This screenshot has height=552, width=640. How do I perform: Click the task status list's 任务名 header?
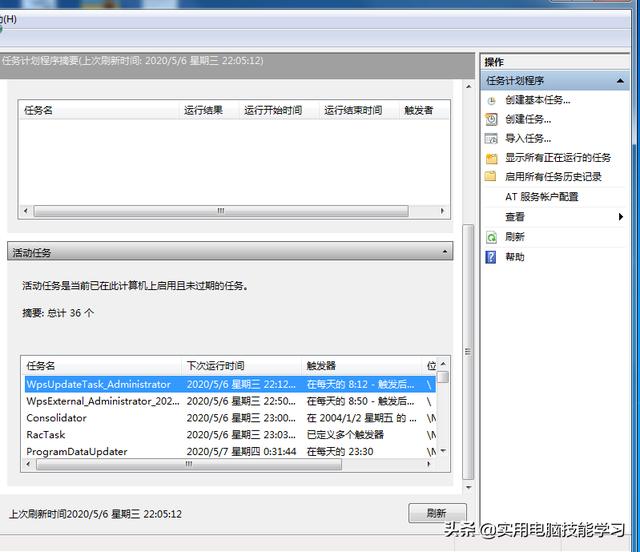coord(99,110)
